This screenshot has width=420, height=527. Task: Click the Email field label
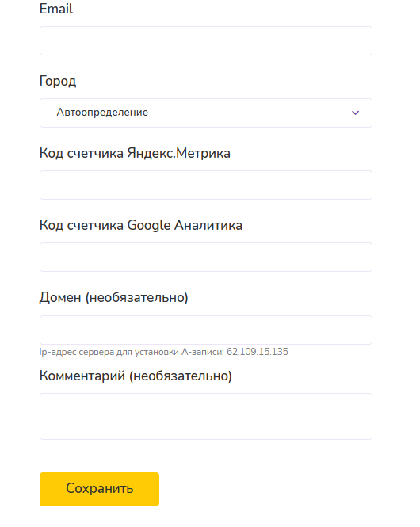pos(55,9)
